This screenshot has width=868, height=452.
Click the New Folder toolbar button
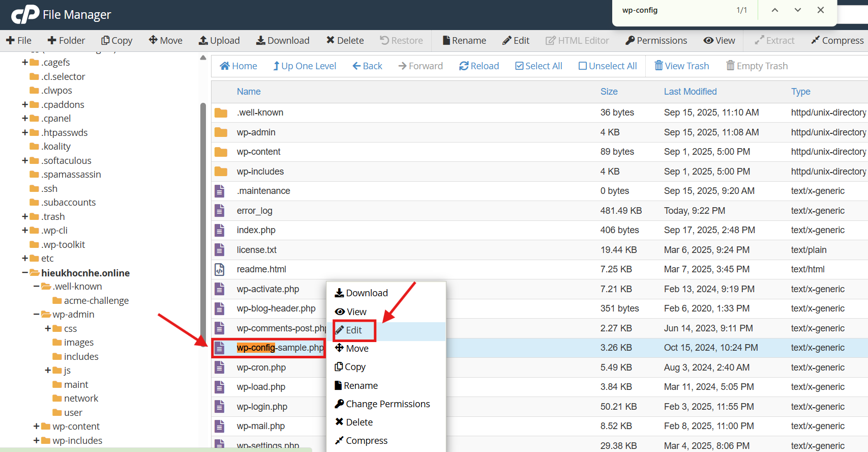66,40
